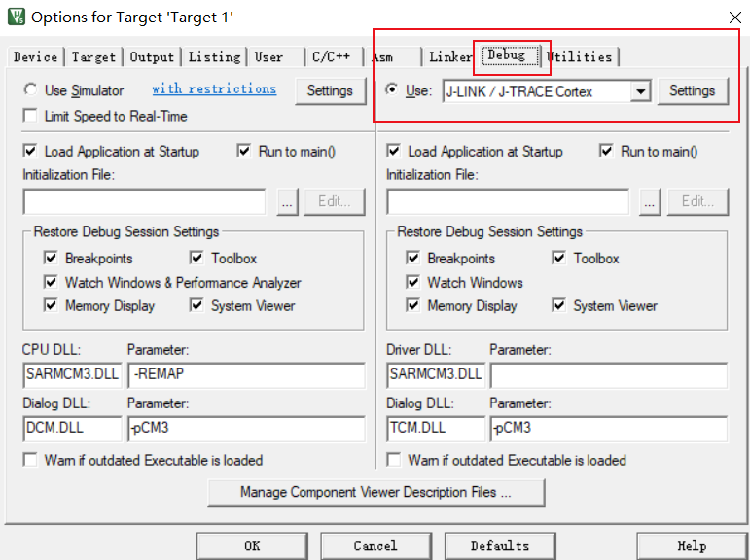Click the Keil uVision title bar icon
This screenshot has height=560, width=750.
tap(17, 17)
